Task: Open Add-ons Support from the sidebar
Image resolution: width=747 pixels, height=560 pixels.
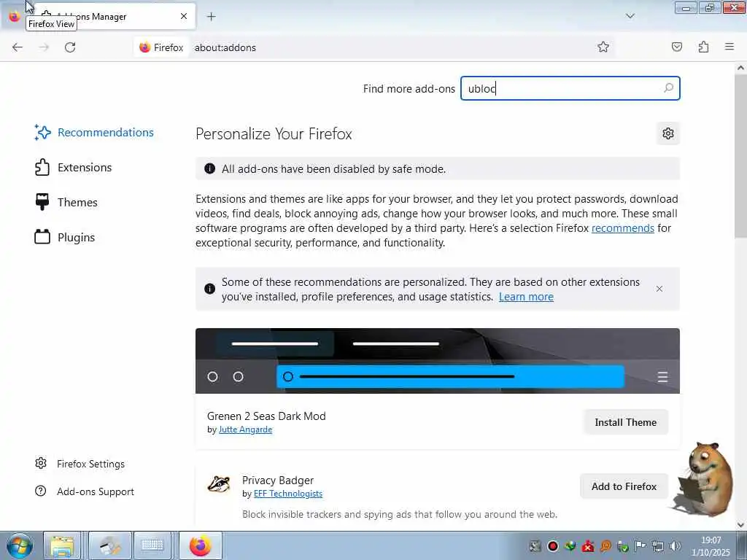Action: [x=85, y=491]
